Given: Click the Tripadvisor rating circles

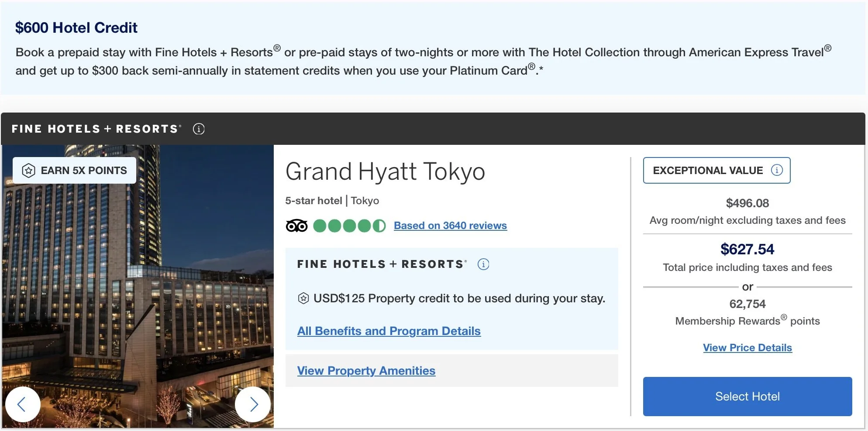Looking at the screenshot, I should tap(350, 226).
